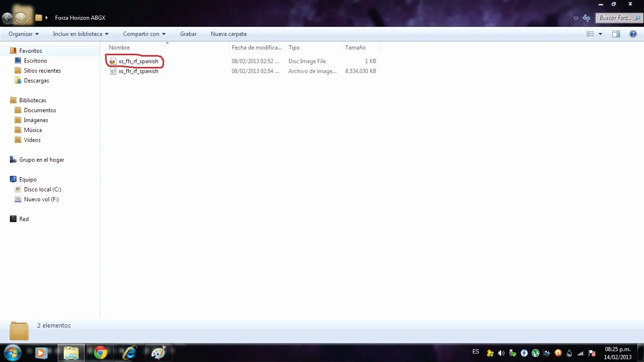Open Google Chrome from the taskbar
Viewport: 644px width, 362px height.
100,353
